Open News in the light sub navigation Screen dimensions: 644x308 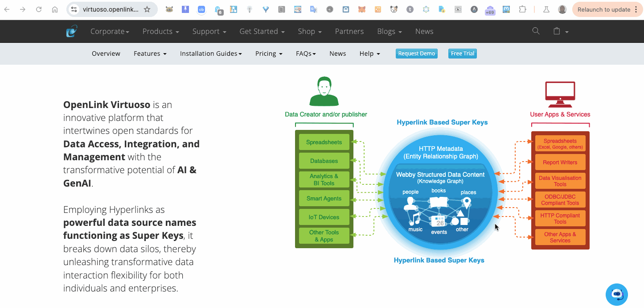[x=338, y=54]
